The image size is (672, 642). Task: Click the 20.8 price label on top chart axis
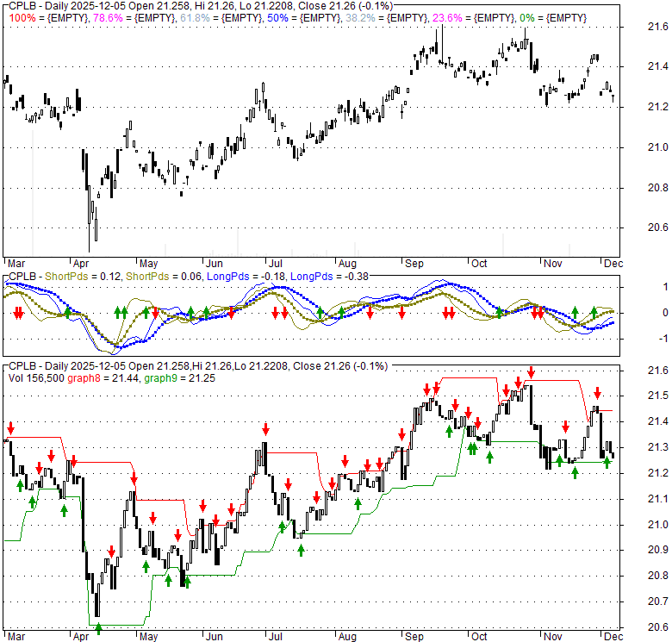pos(658,187)
